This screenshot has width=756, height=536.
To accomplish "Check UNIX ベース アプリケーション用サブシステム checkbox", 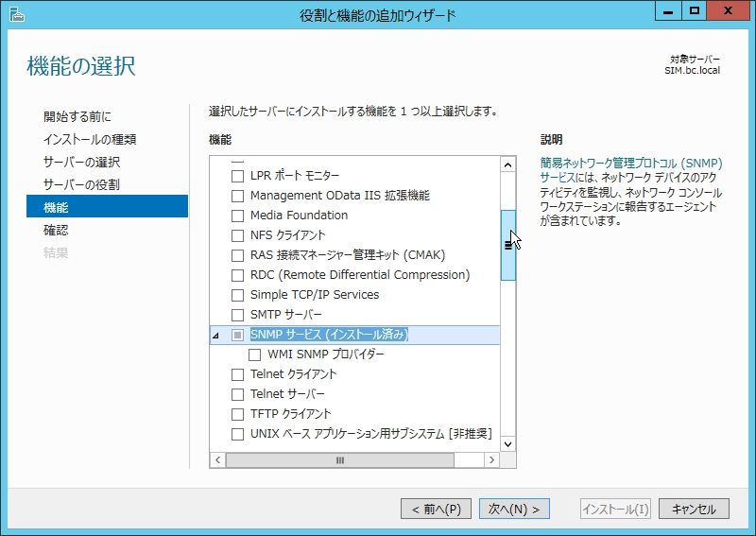I will (x=238, y=434).
